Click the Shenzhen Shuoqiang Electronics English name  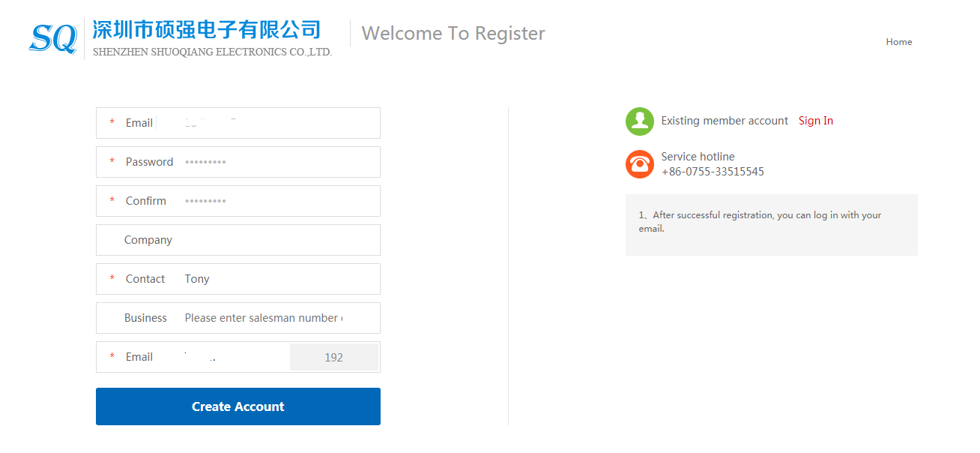(212, 52)
